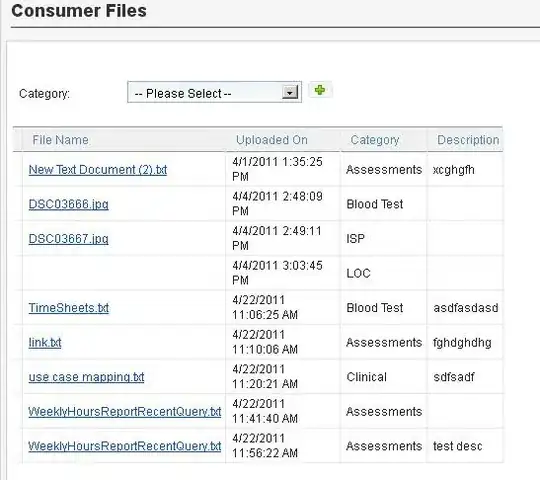This screenshot has height=480, width=540.
Task: Open the DSC03666.jpg file link
Action: (x=69, y=204)
